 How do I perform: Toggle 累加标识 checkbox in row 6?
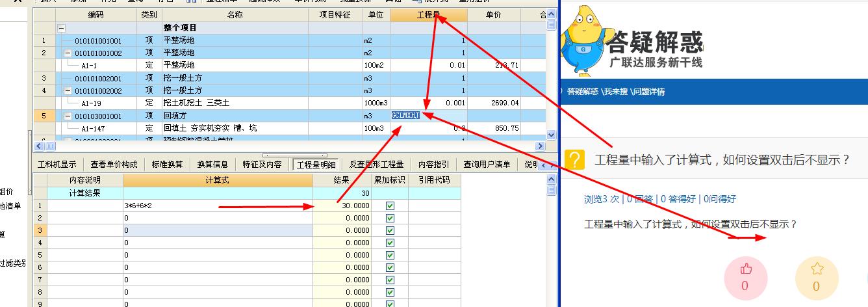pos(390,267)
